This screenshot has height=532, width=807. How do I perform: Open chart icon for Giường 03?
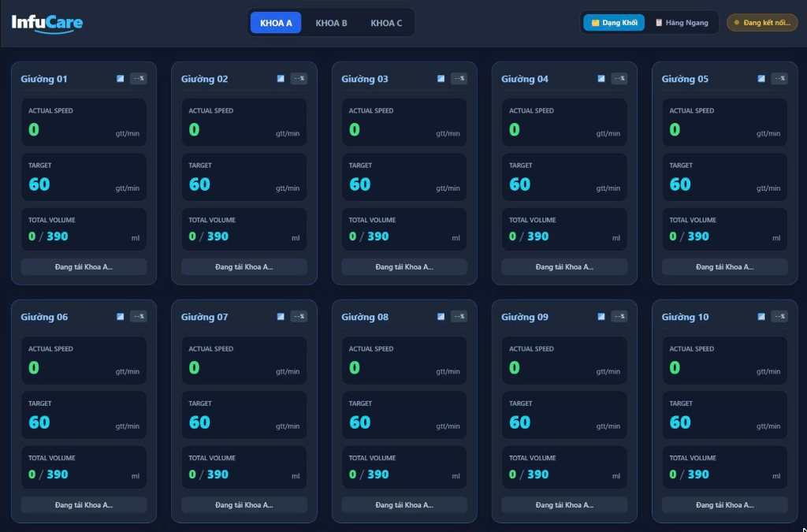pyautogui.click(x=441, y=79)
